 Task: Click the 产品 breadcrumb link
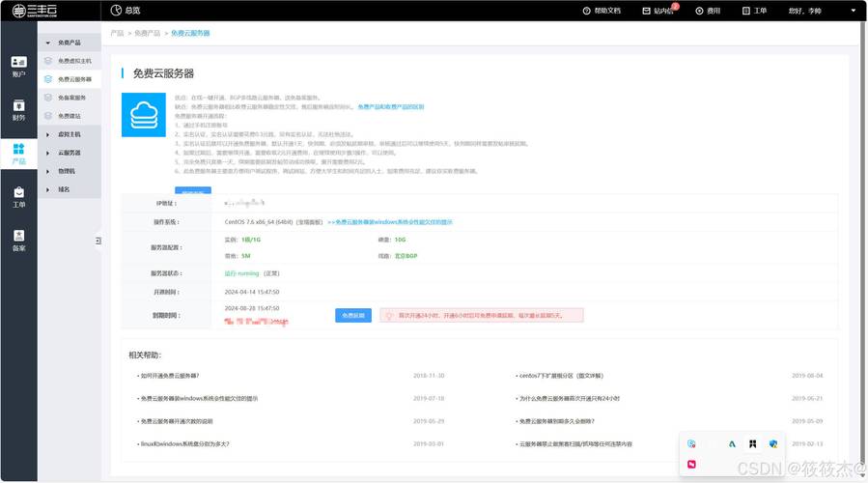[117, 33]
